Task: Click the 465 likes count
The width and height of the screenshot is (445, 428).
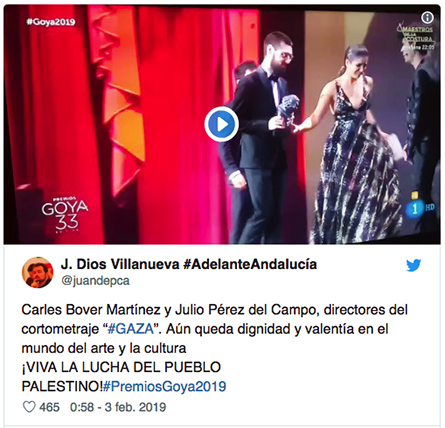Action: (x=49, y=407)
